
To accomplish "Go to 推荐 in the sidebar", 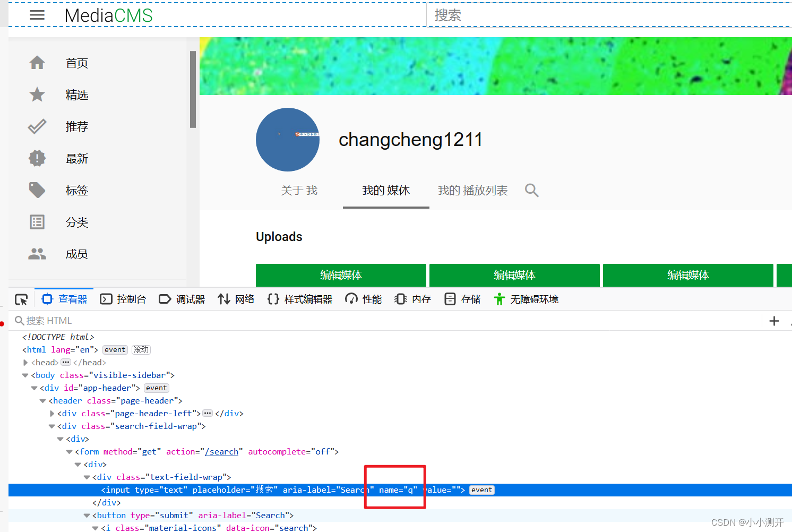I will tap(77, 127).
